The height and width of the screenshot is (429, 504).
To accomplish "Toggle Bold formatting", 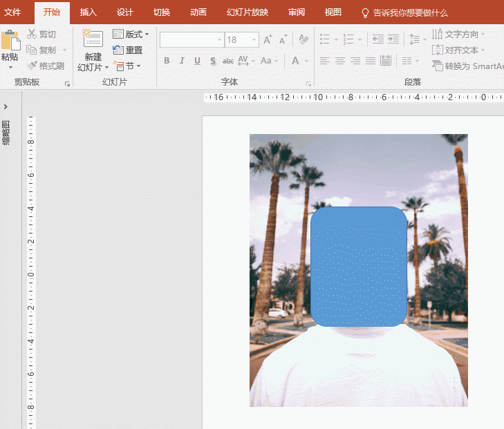I will coord(167,61).
